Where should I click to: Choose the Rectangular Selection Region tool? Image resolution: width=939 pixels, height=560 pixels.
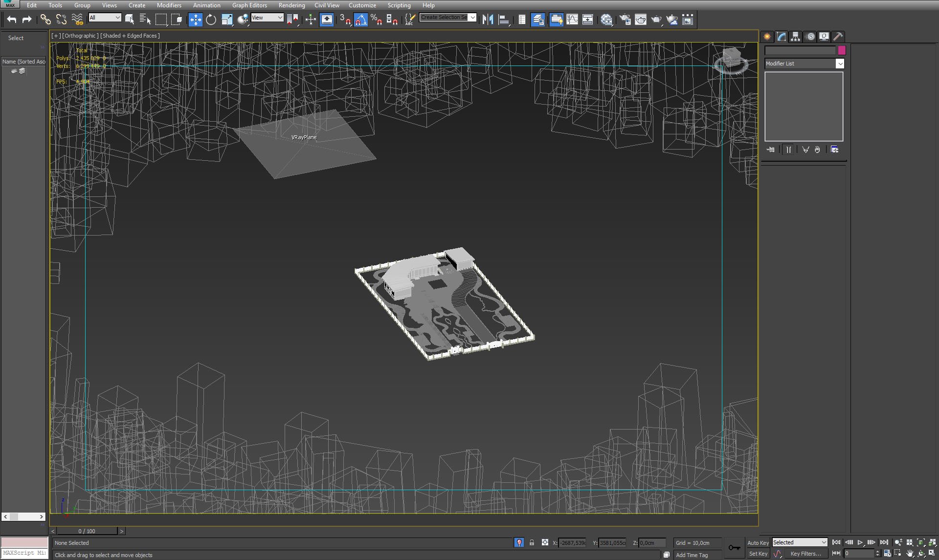(x=161, y=19)
